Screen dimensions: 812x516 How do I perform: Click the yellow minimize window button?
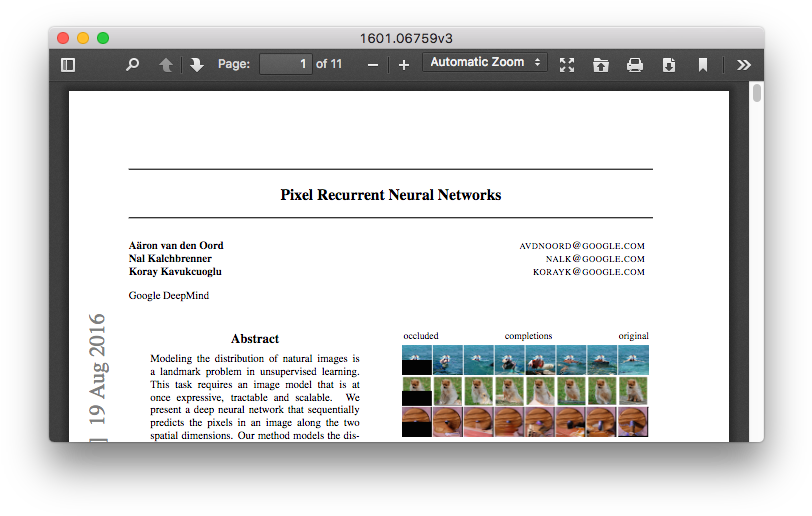pyautogui.click(x=83, y=38)
